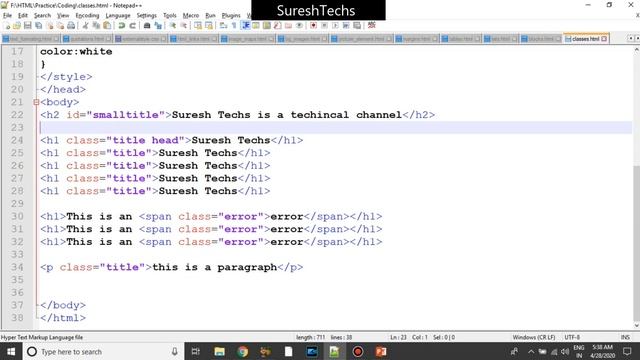This screenshot has width=640, height=360.
Task: Open the Search menu
Action: click(x=42, y=16)
